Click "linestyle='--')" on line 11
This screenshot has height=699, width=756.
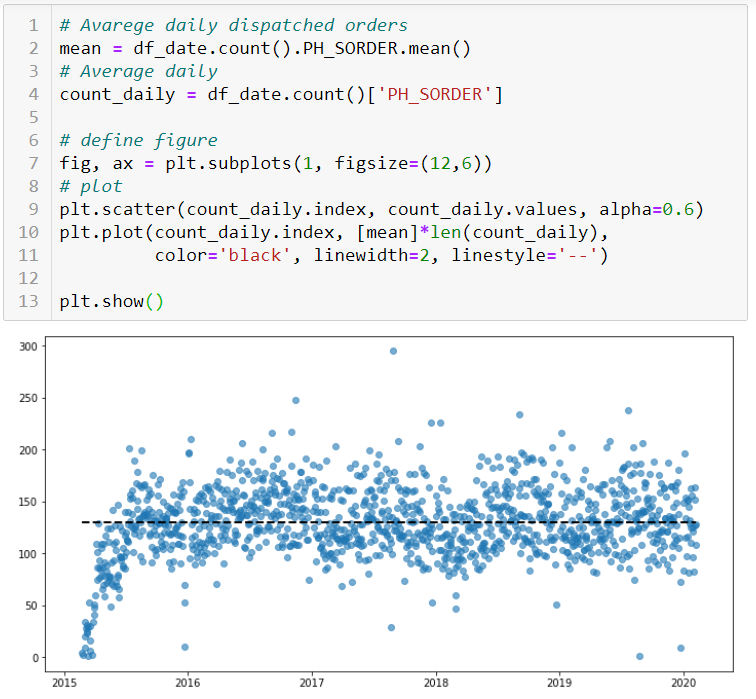(530, 255)
